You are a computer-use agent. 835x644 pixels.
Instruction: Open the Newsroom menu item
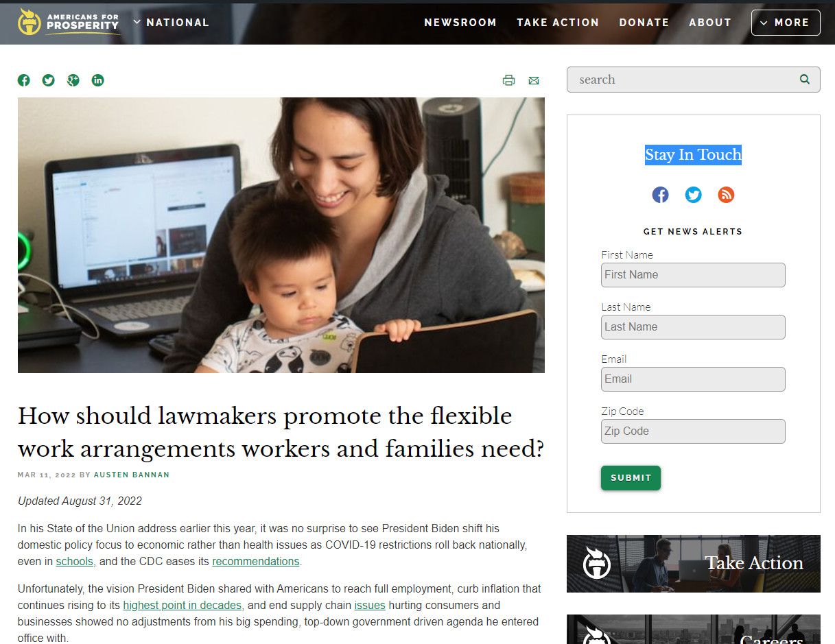(460, 23)
